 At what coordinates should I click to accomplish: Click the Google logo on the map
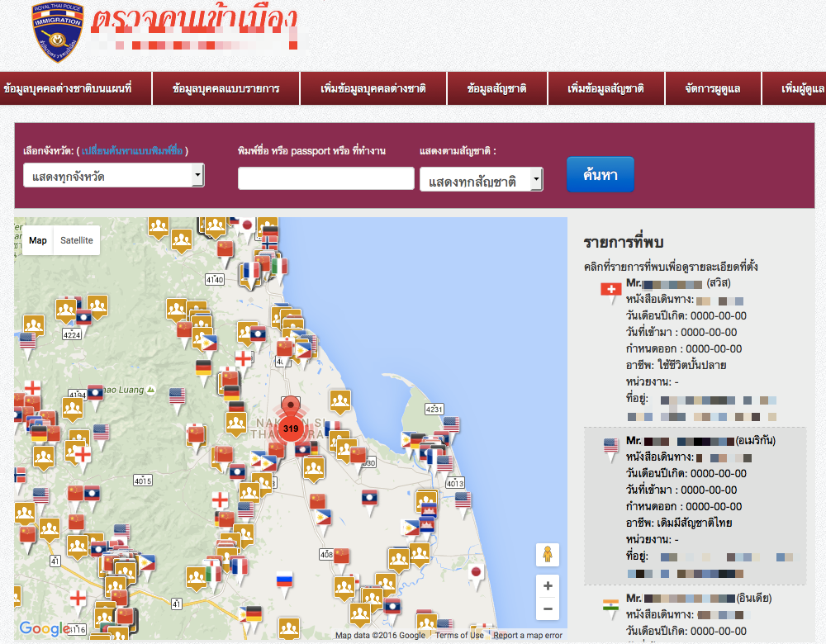coord(45,628)
